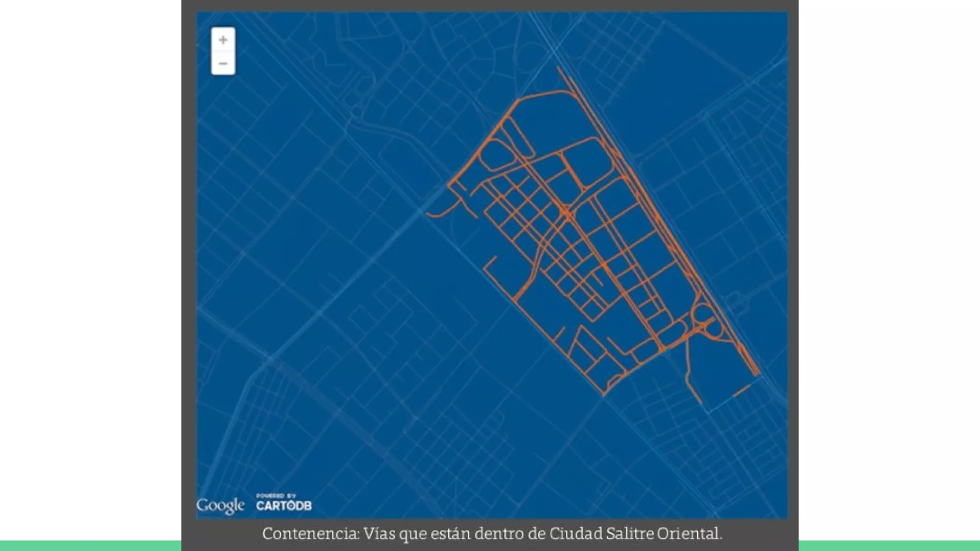The width and height of the screenshot is (980, 551).
Task: Open the Google logo link
Action: (220, 506)
